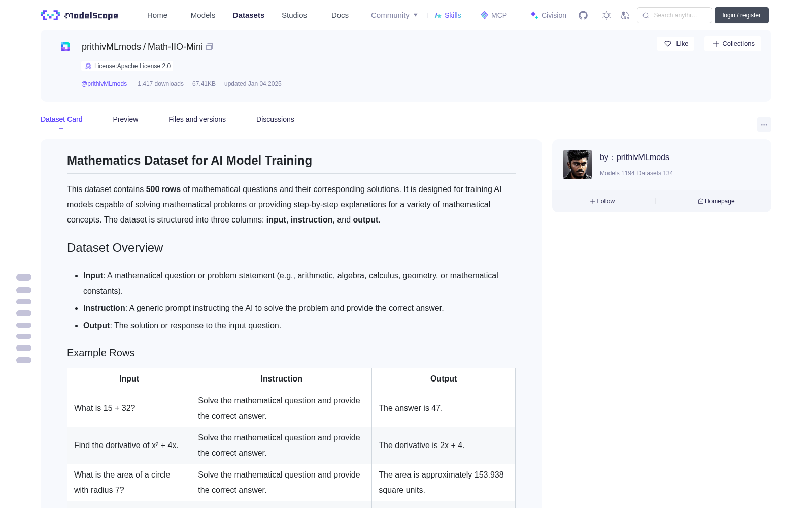Open the Studios navigation item

294,15
